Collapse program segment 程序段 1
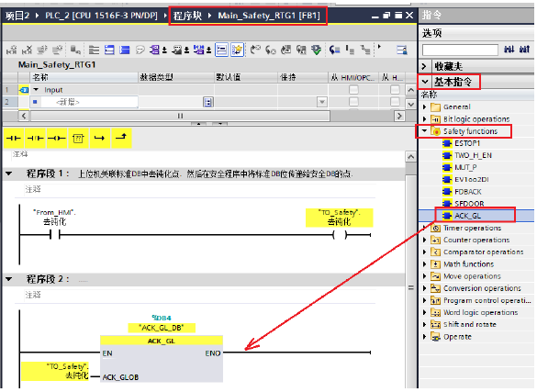Viewport: 537px width, 392px height. click(x=9, y=174)
